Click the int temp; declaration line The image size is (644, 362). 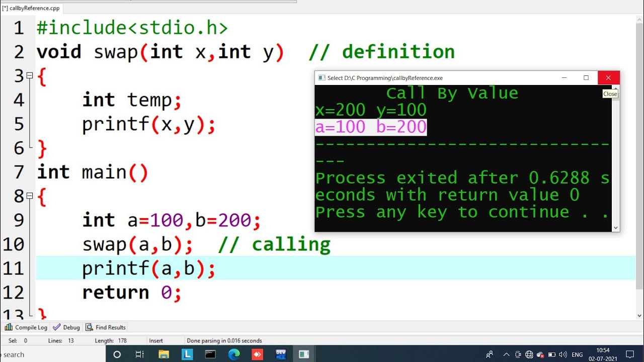[x=132, y=100]
